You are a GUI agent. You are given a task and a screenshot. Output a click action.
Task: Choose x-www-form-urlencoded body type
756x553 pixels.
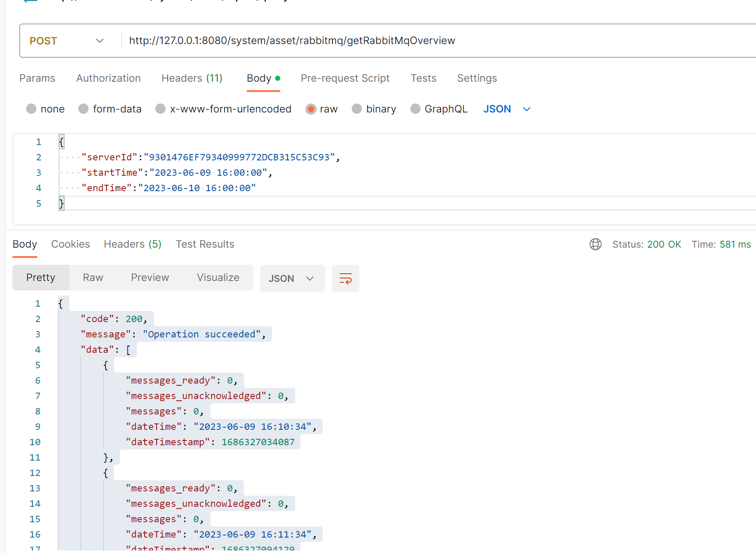[x=160, y=109]
